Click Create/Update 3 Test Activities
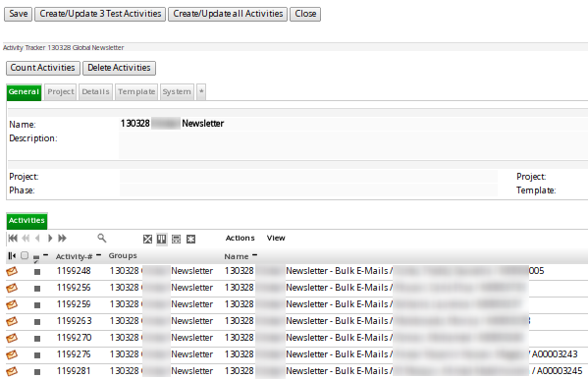This screenshot has width=588, height=379. click(x=100, y=14)
